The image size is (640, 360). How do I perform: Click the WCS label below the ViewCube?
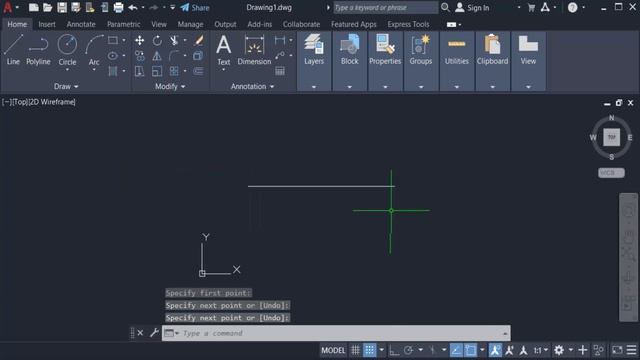pyautogui.click(x=611, y=173)
